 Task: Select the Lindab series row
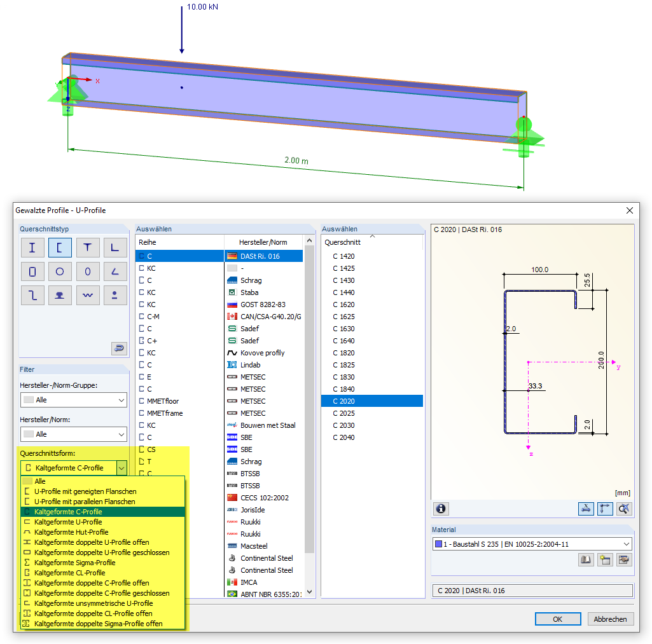[219, 365]
